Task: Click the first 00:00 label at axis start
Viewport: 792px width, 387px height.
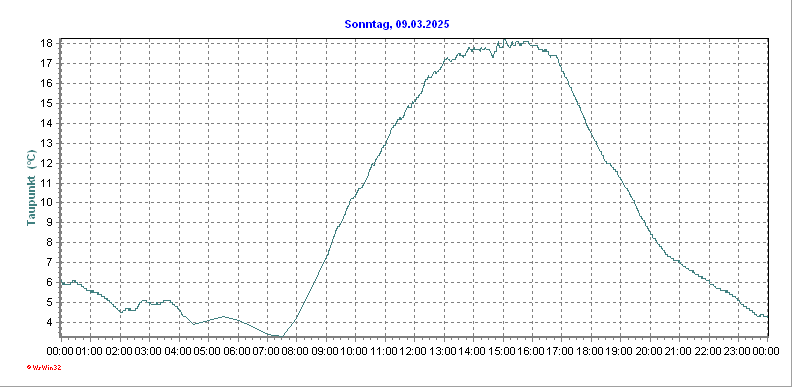Action: (60, 351)
